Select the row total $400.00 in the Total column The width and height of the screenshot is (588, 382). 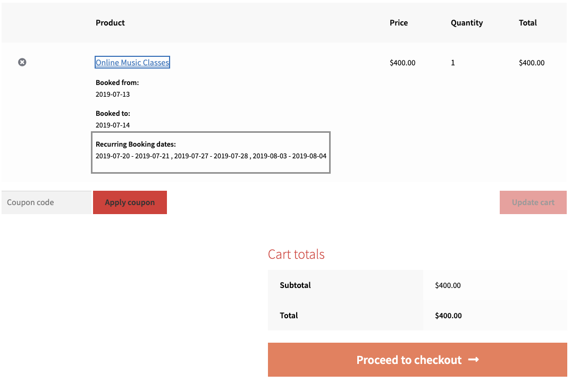click(x=532, y=63)
